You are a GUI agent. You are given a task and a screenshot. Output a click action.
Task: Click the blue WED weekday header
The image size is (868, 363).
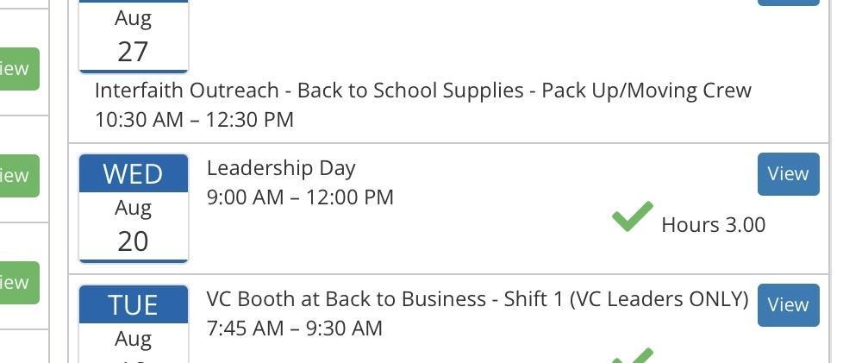[x=134, y=173]
